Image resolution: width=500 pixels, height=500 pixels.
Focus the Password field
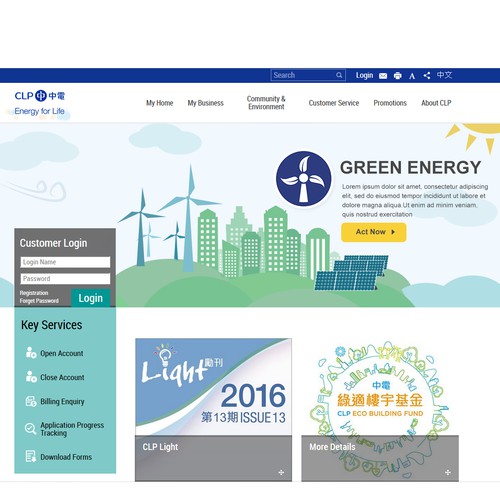point(65,279)
